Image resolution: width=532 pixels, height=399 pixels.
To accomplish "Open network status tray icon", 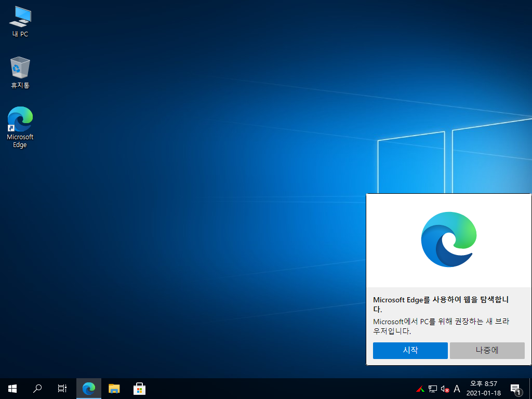I will [433, 389].
